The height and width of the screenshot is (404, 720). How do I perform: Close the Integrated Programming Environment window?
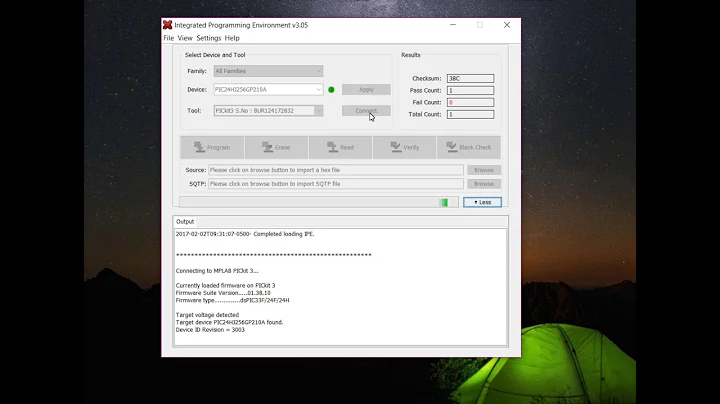coord(506,25)
